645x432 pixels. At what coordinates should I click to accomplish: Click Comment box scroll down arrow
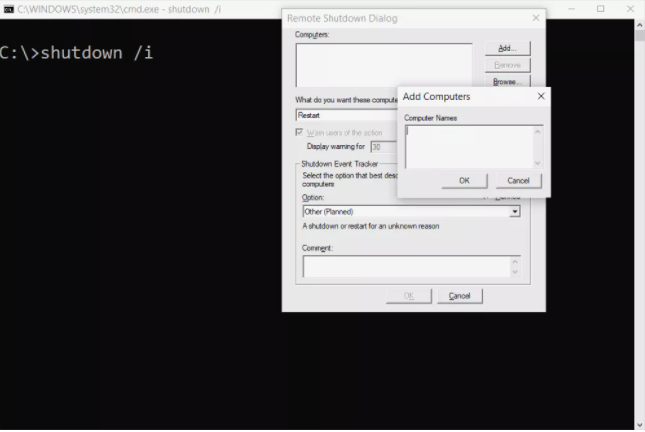pyautogui.click(x=515, y=272)
